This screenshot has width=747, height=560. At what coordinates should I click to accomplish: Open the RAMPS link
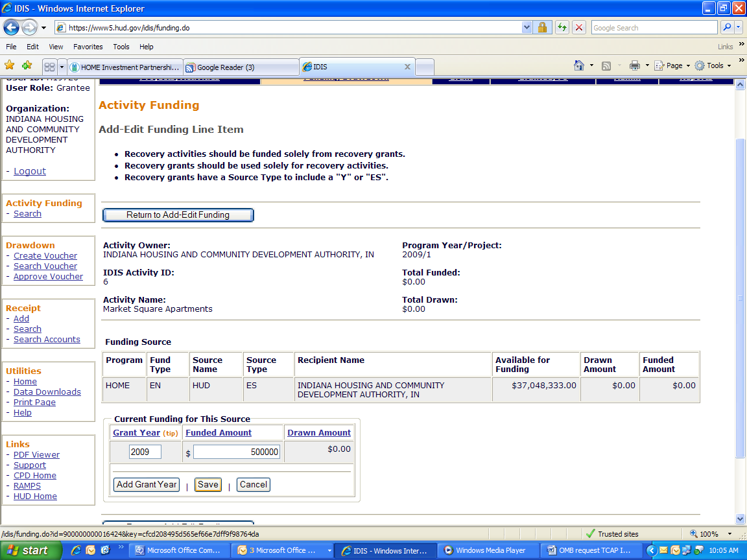point(27,486)
